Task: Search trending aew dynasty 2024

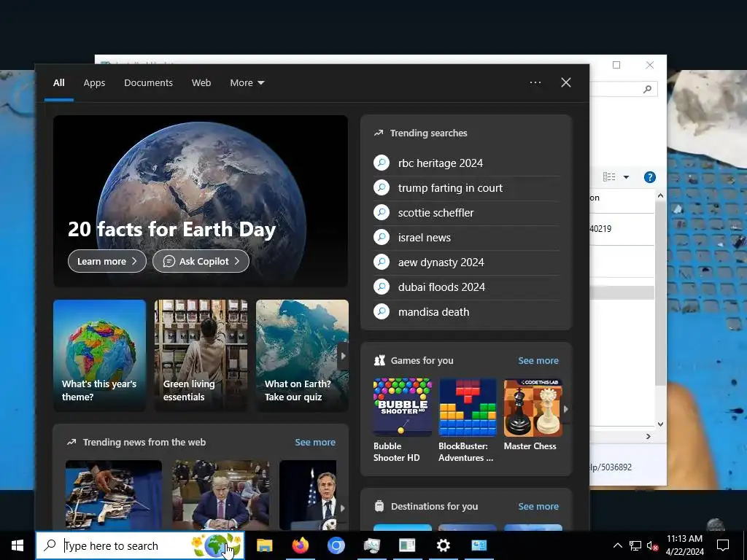Action: (466, 262)
